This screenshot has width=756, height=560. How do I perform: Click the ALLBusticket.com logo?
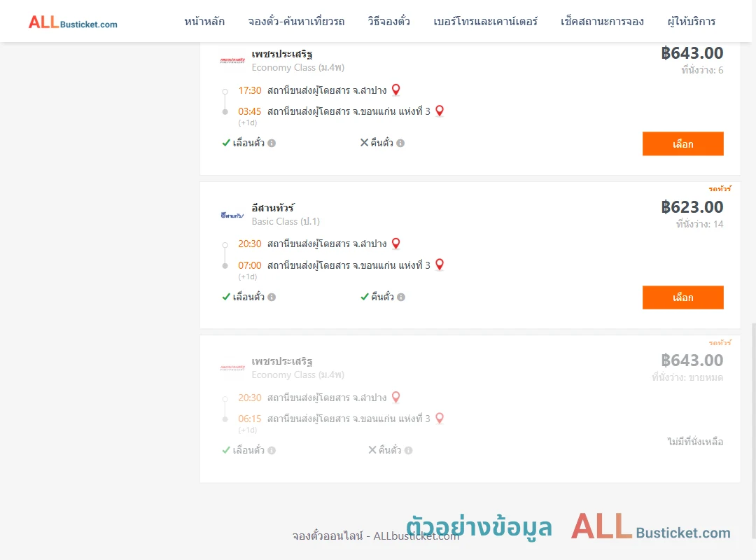coord(73,22)
